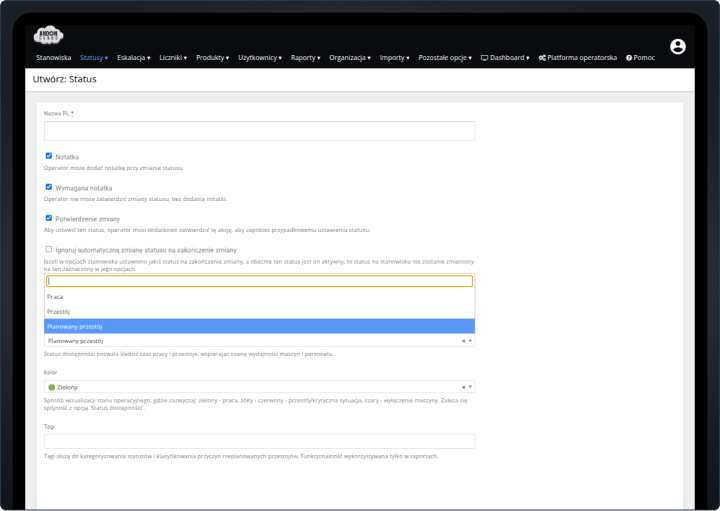720x511 pixels.
Task: Click the Pomoc question mark icon
Action: click(x=629, y=58)
